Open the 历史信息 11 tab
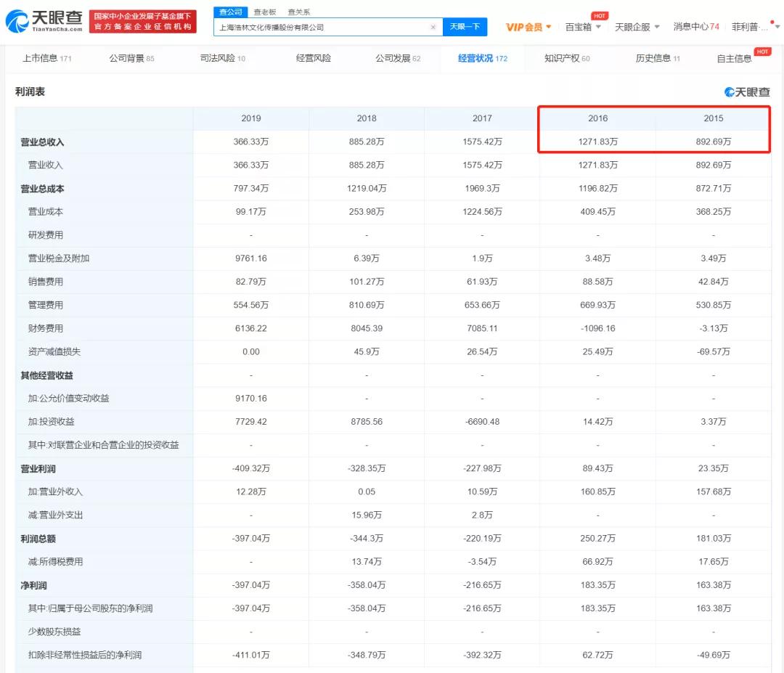784x673 pixels. click(658, 58)
